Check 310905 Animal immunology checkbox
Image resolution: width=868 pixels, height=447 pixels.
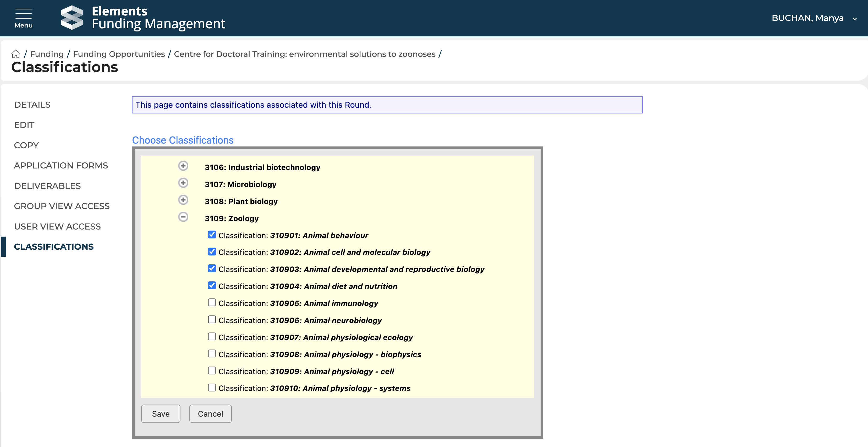(x=212, y=302)
